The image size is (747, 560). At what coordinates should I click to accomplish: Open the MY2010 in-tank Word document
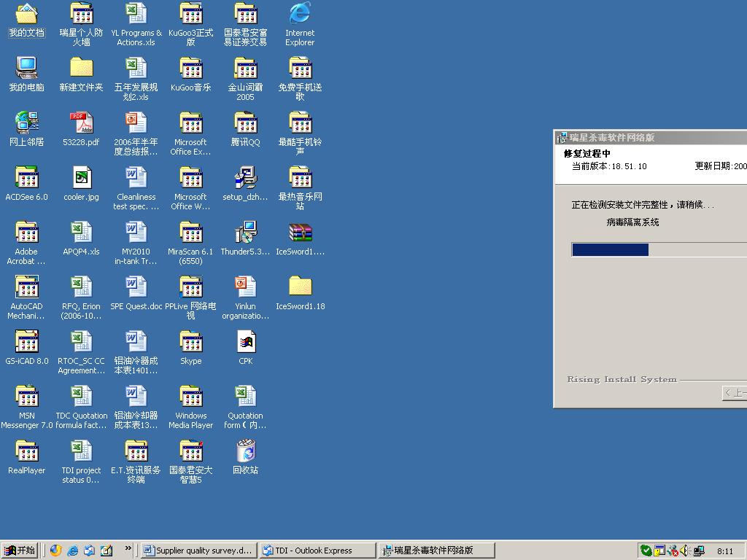pyautogui.click(x=136, y=243)
